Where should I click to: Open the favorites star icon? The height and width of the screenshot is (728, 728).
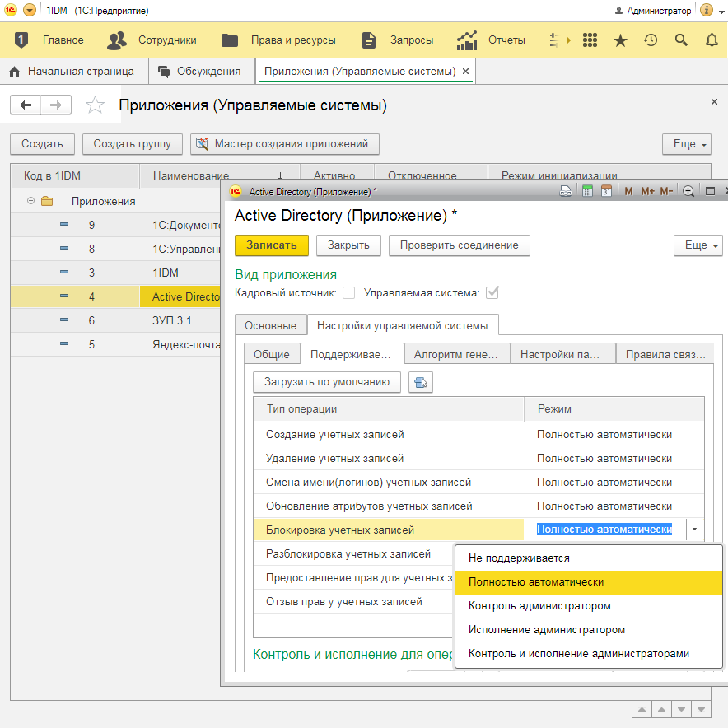click(x=621, y=40)
